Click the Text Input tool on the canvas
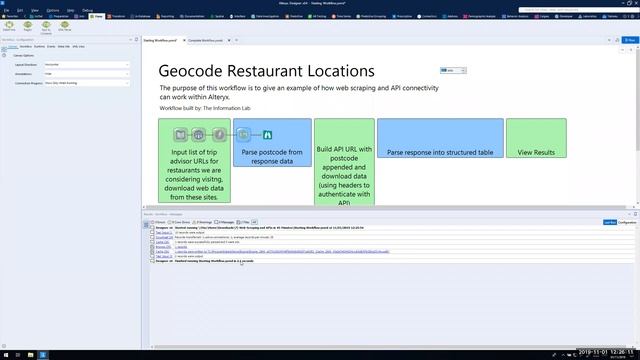 point(180,135)
